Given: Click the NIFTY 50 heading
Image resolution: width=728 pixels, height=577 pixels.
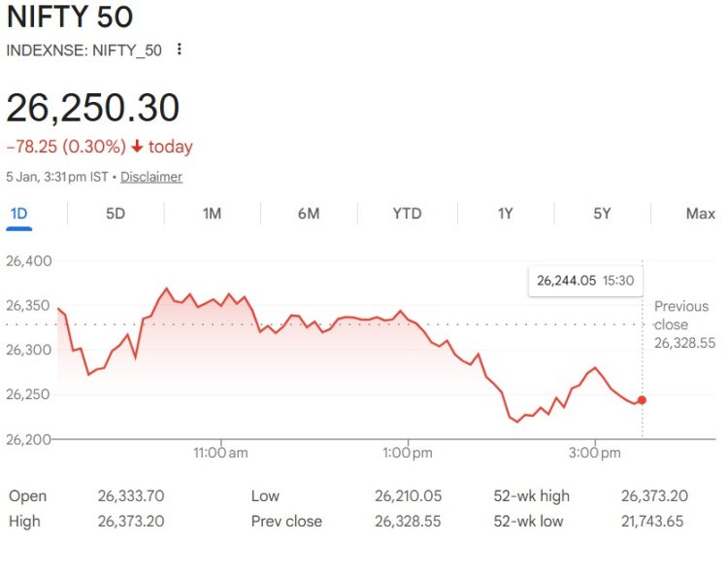Looking at the screenshot, I should coord(70,17).
